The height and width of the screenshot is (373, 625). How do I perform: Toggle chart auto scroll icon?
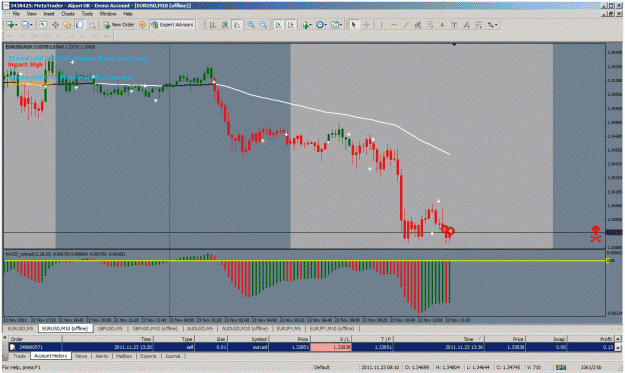tap(279, 25)
